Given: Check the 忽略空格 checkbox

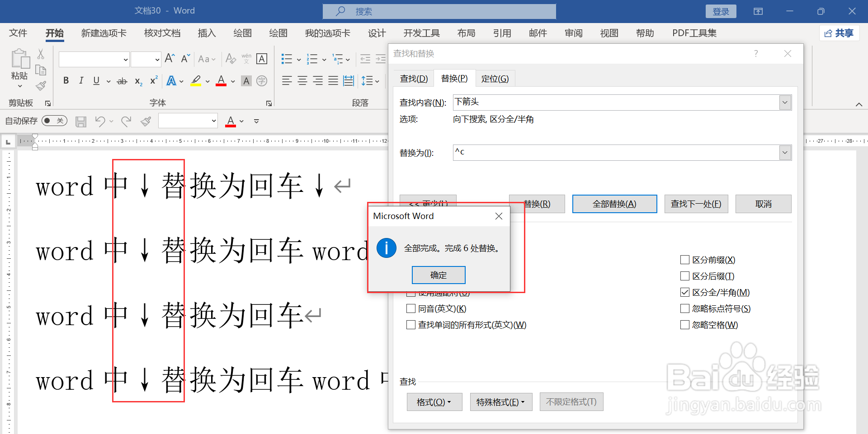Looking at the screenshot, I should (685, 325).
